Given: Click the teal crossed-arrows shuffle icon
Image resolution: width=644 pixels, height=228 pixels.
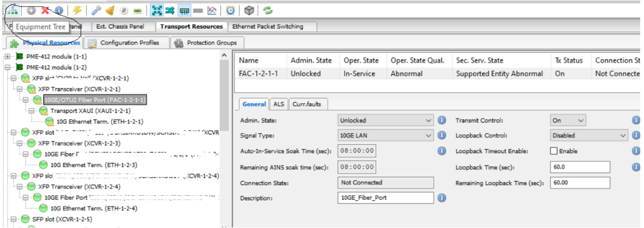Looking at the screenshot, I should pyautogui.click(x=170, y=10).
